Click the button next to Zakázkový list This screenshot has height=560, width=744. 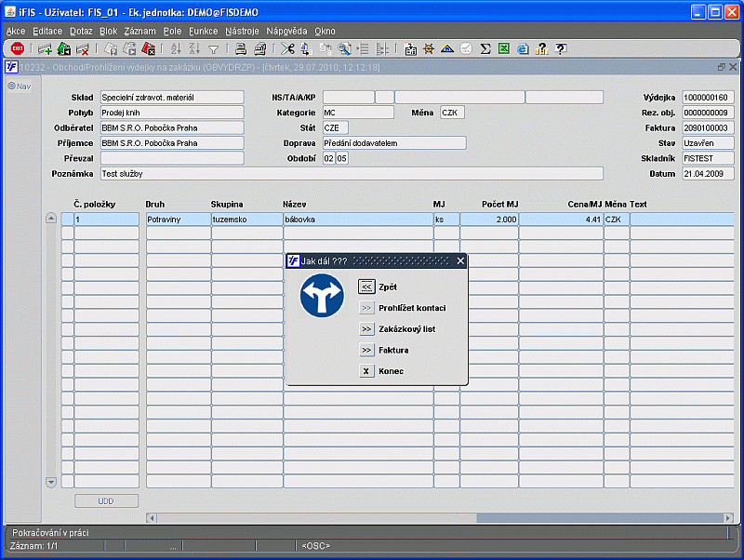pyautogui.click(x=366, y=328)
